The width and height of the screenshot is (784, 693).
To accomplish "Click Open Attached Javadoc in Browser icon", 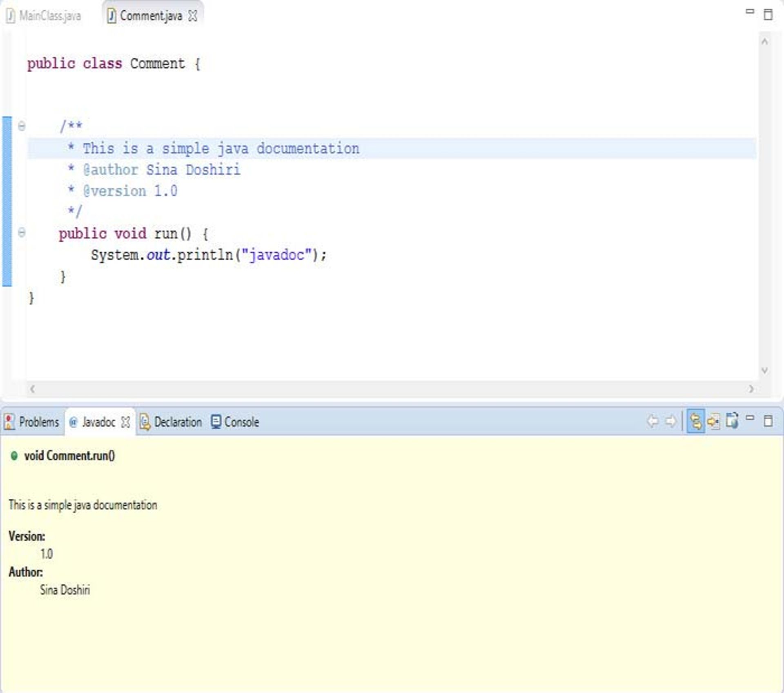I will click(x=732, y=420).
